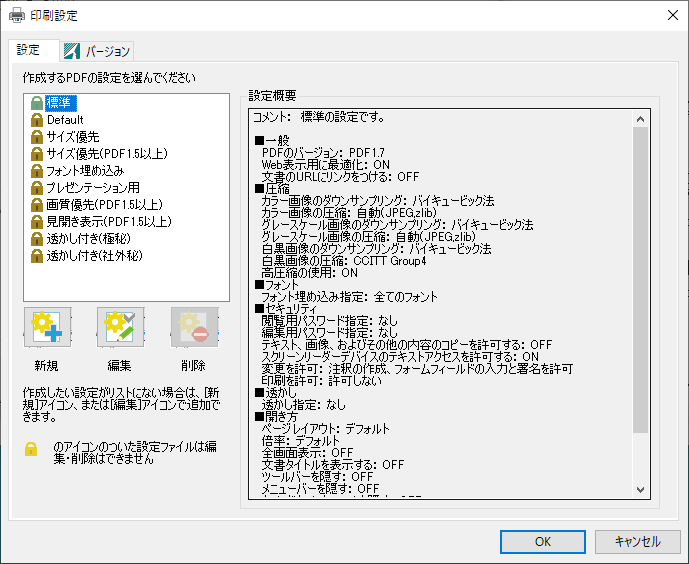Click the 透かし指定: なし line

pyautogui.click(x=303, y=405)
